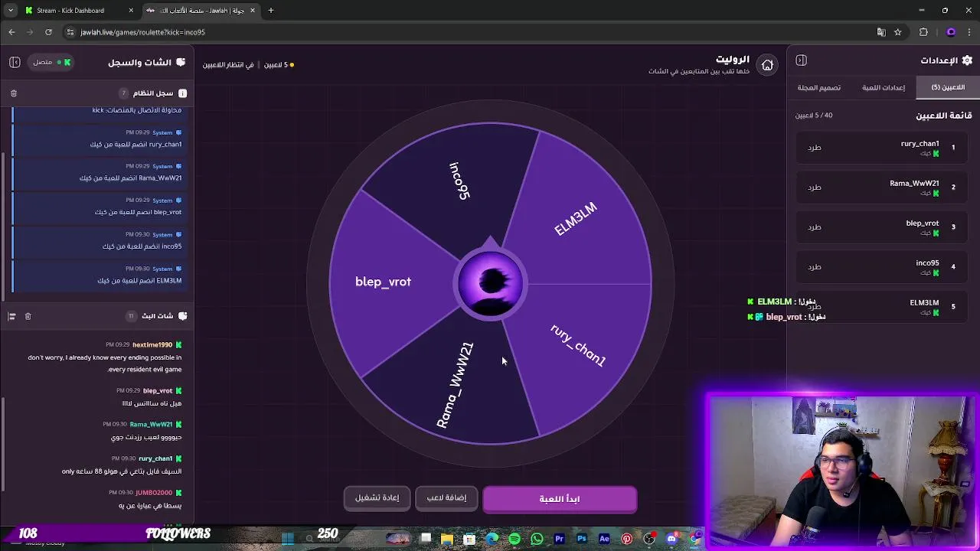
Task: Click the wheel center avatar
Action: coord(490,284)
